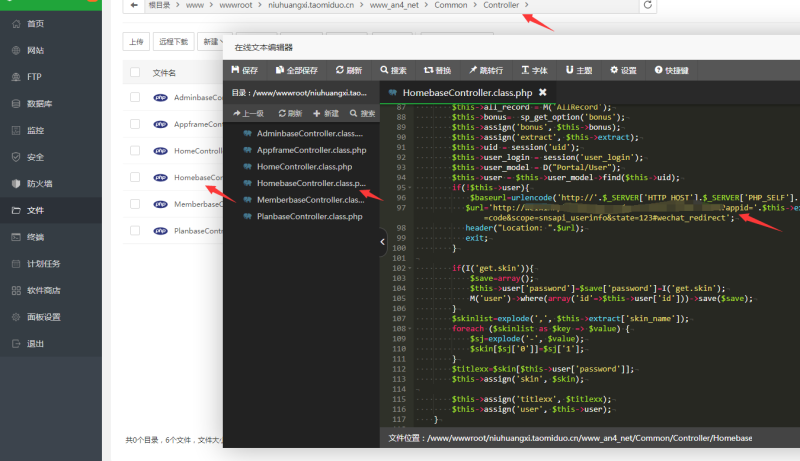Open 替换 replace tool

437,70
